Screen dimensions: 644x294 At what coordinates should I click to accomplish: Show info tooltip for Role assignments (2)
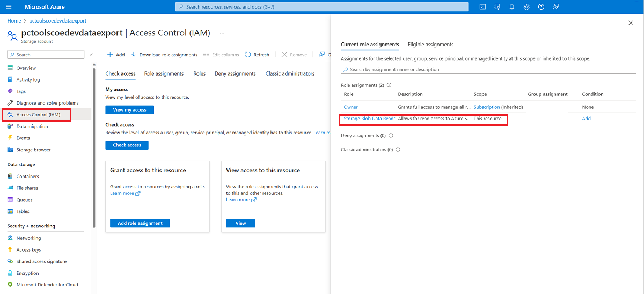[389, 85]
